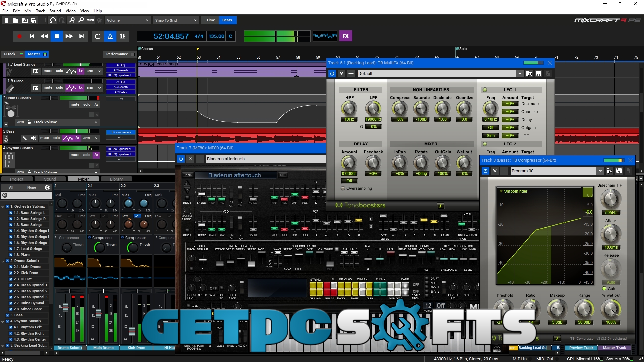Click the speaker monitor icon on the 3 Bass track
The height and width of the screenshot is (362, 644).
[x=34, y=138]
